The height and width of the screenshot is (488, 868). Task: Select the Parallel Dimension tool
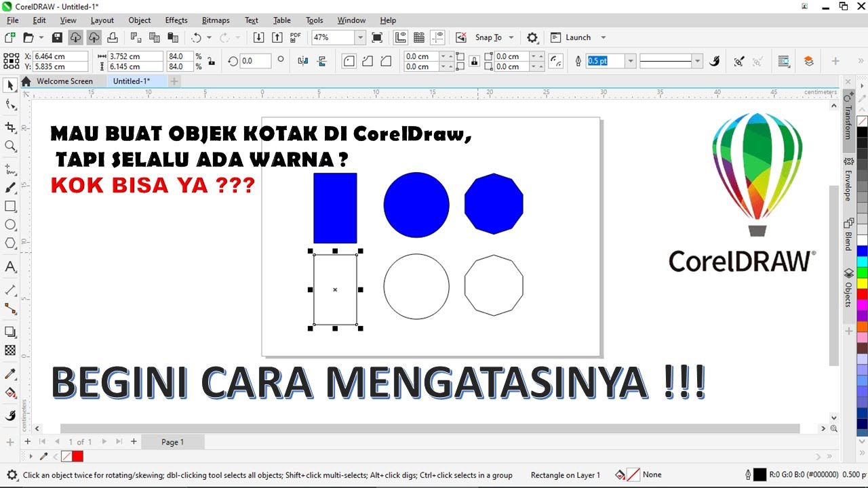pos(10,289)
